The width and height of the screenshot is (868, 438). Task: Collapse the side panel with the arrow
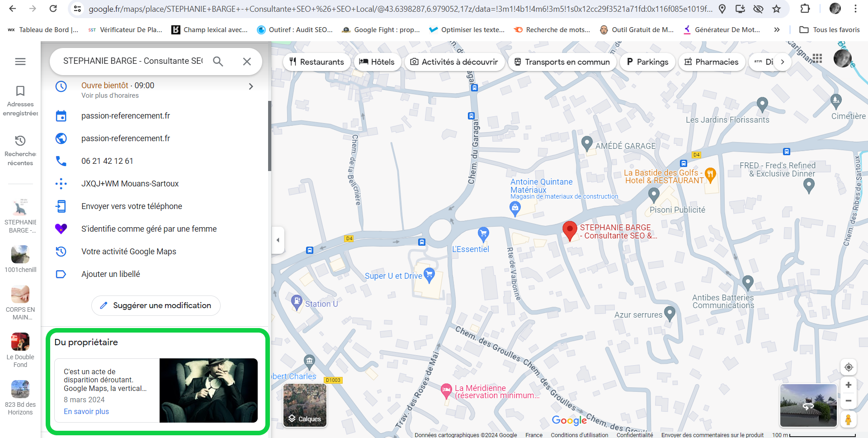click(278, 240)
